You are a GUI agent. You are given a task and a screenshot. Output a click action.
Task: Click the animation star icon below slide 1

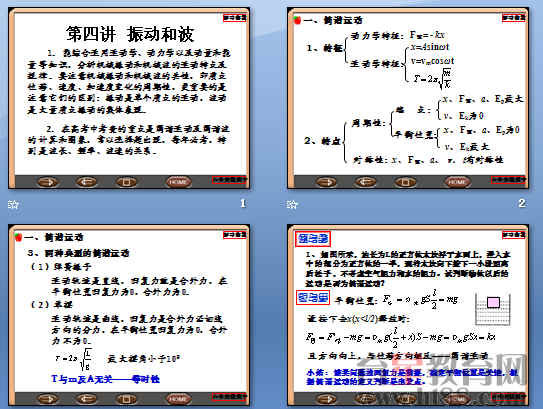tap(13, 205)
